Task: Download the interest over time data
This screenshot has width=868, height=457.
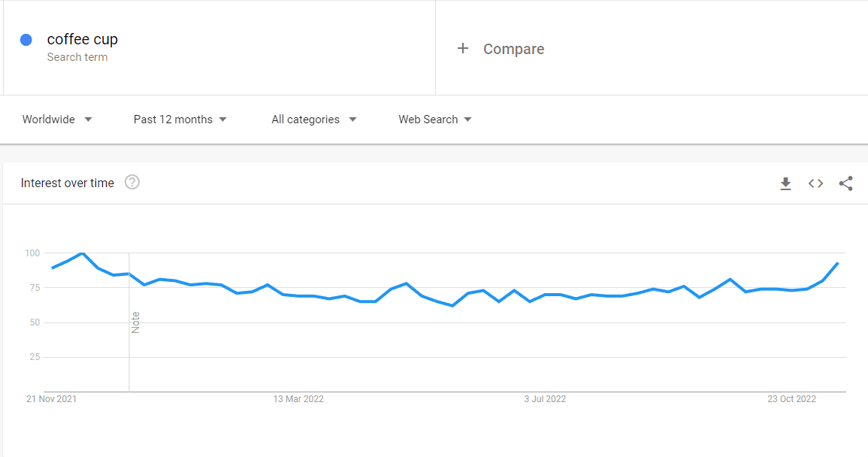Action: click(785, 183)
